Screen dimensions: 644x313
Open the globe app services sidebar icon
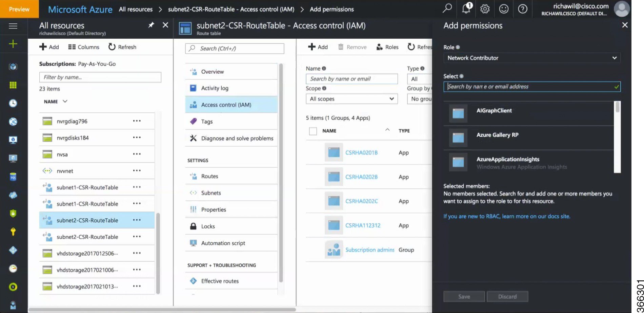13,122
